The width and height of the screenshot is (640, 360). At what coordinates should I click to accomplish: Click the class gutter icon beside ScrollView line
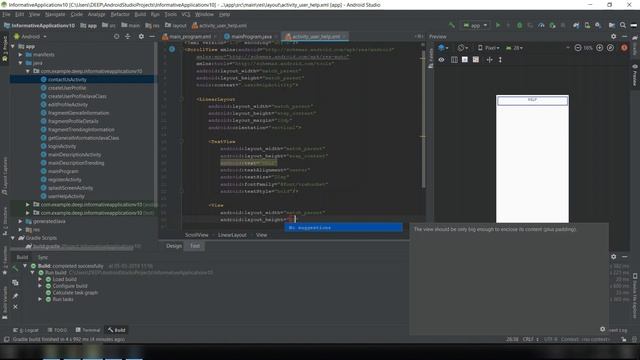click(172, 49)
